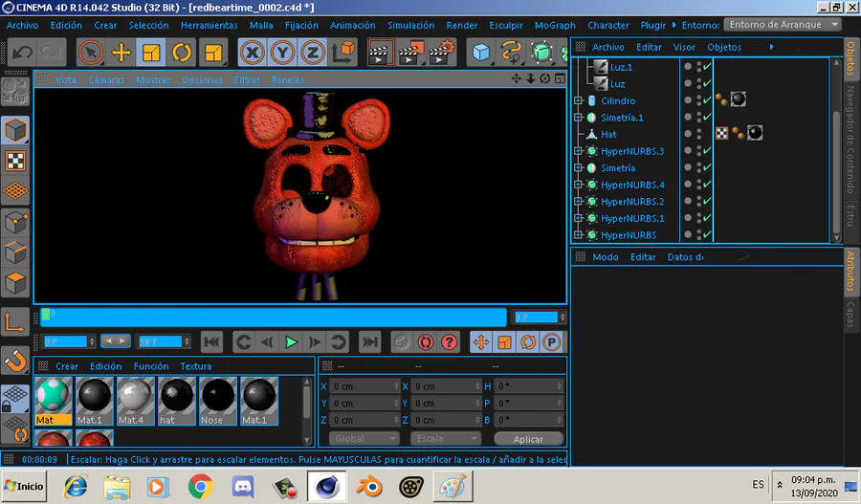
Task: Render to Picture Viewer
Action: click(x=411, y=53)
